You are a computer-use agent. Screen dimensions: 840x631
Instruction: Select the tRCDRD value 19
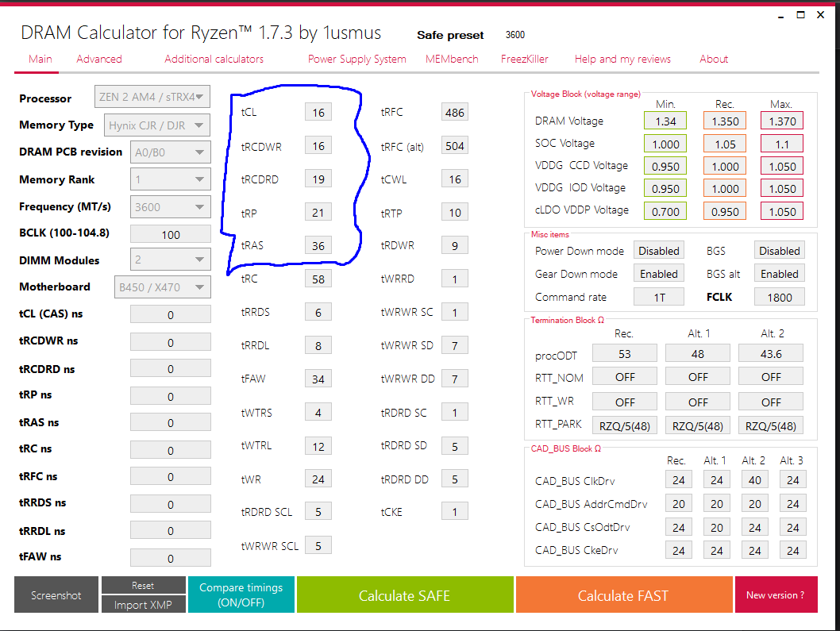[x=318, y=179]
